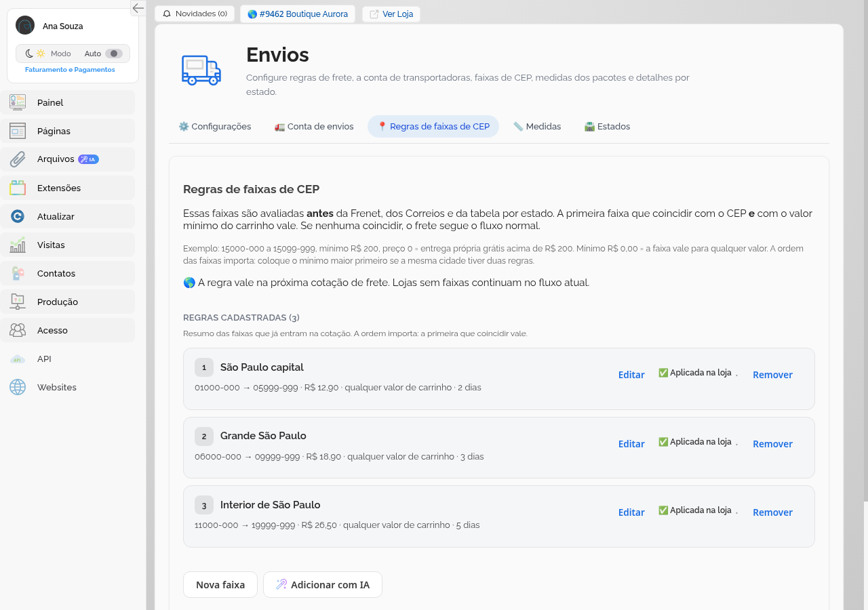Viewport: 868px width, 610px height.
Task: Switch to the Estados tab
Action: 607,126
